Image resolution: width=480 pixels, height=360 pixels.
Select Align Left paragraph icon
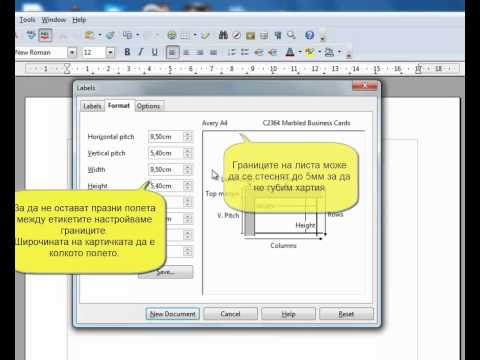coord(172,52)
